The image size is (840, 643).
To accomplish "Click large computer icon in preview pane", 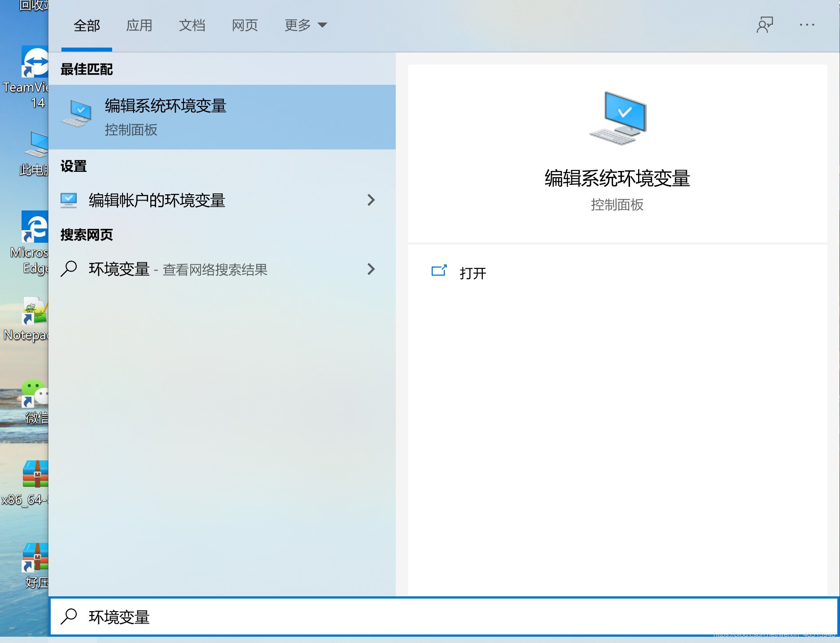I will pyautogui.click(x=617, y=118).
